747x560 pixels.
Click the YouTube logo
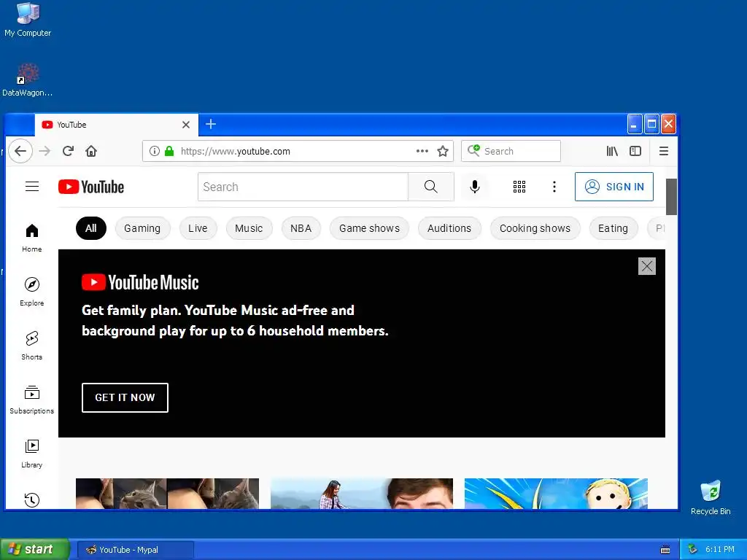click(91, 187)
